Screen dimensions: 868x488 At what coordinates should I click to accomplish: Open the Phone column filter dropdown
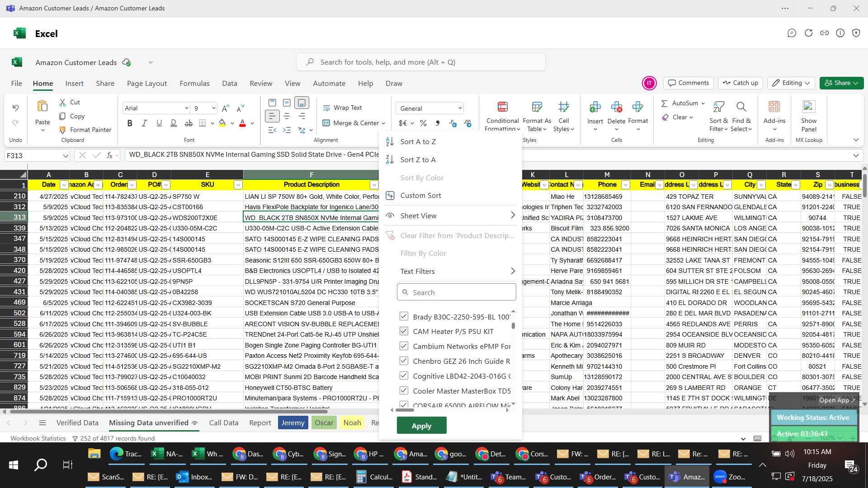[626, 185]
